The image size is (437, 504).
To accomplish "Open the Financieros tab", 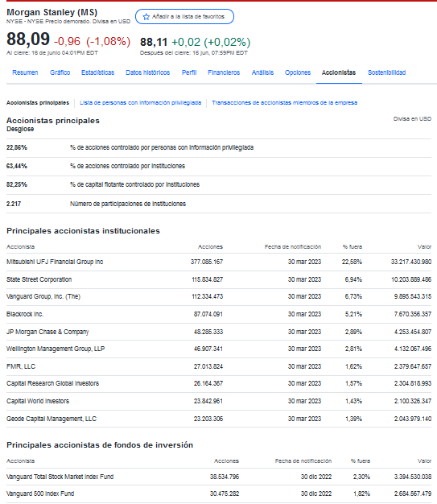I will click(224, 72).
